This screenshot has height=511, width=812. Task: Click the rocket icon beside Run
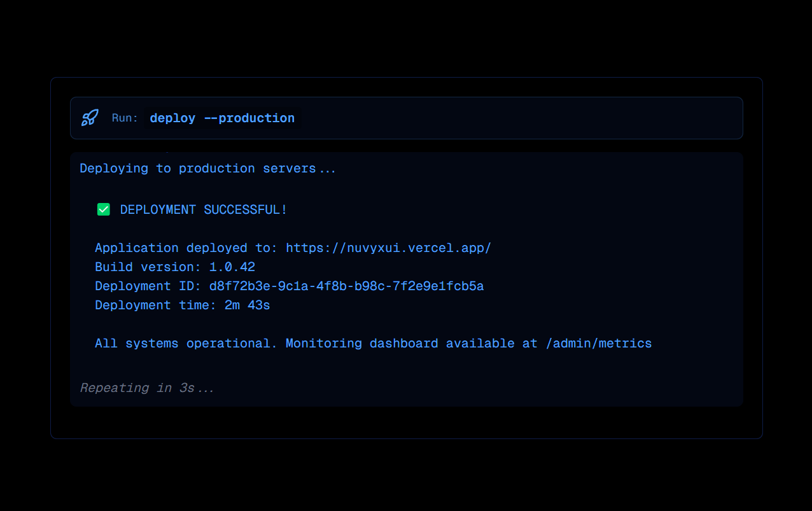pos(90,118)
